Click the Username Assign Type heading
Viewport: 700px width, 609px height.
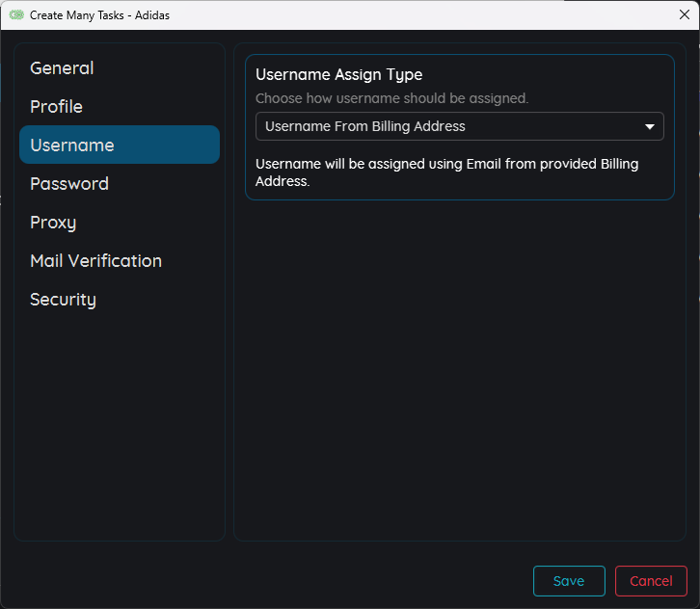(x=338, y=75)
